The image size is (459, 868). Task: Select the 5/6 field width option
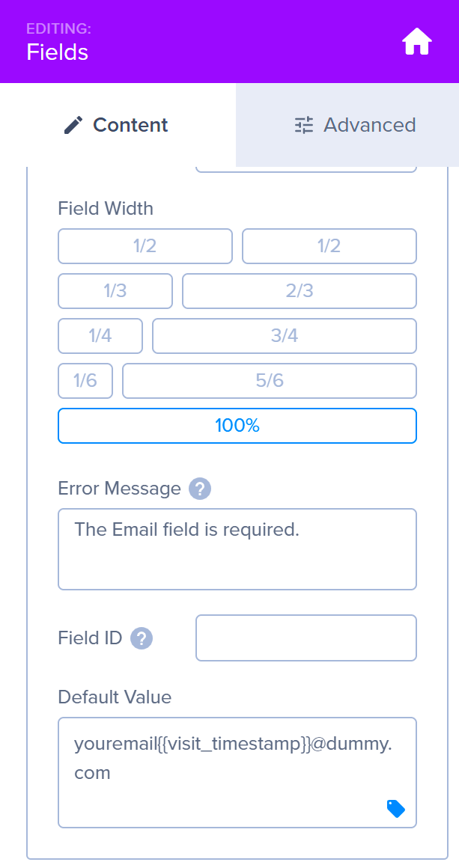tap(269, 380)
